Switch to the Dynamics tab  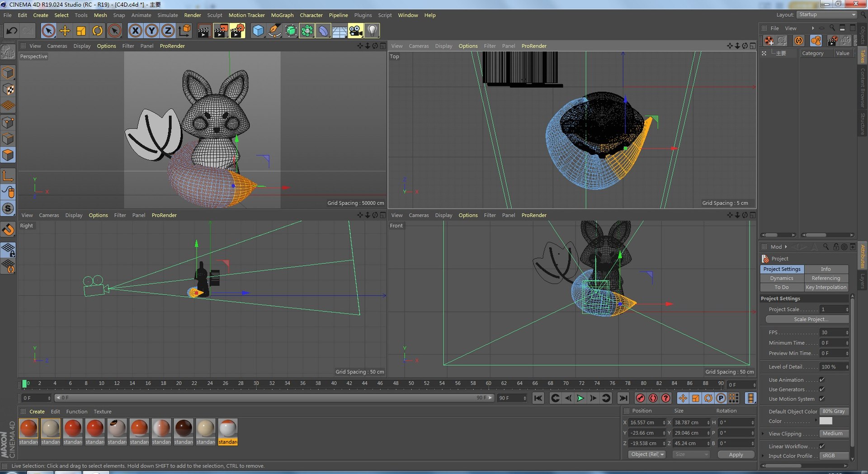pos(782,278)
